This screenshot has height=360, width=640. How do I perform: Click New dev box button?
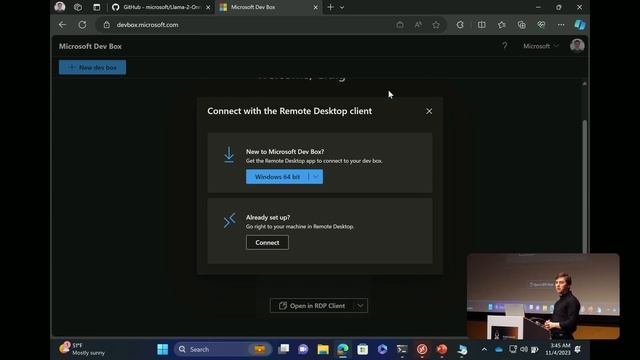92,67
